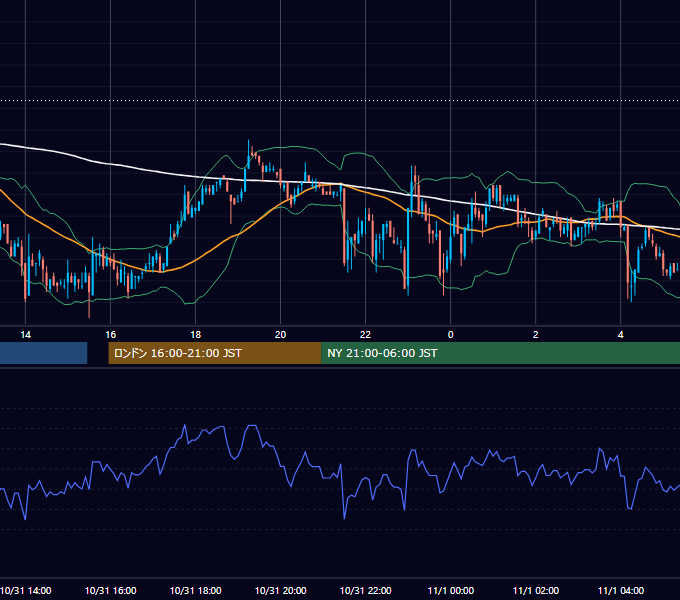Click the 11/1 02:00 date label
The height and width of the screenshot is (600, 680).
click(x=536, y=590)
